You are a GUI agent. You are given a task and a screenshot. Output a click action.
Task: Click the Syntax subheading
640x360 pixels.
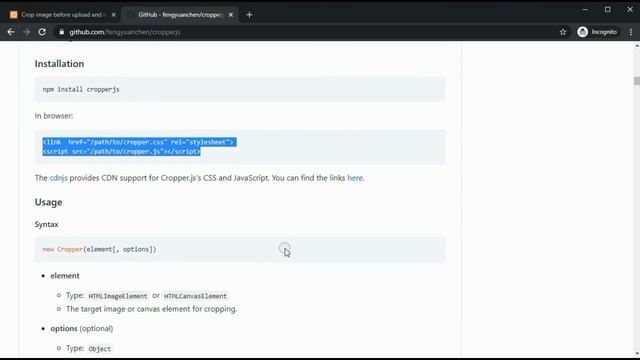(47, 224)
